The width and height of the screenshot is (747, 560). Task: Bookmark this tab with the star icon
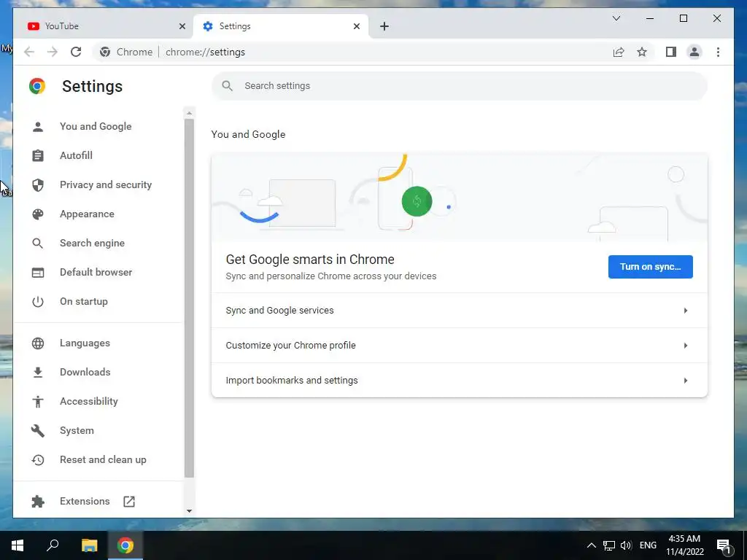tap(642, 52)
